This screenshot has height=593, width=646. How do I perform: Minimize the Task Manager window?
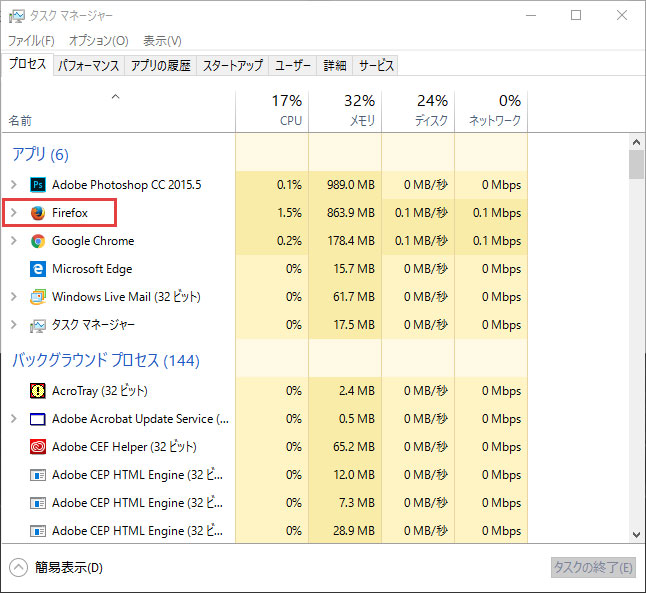[531, 16]
